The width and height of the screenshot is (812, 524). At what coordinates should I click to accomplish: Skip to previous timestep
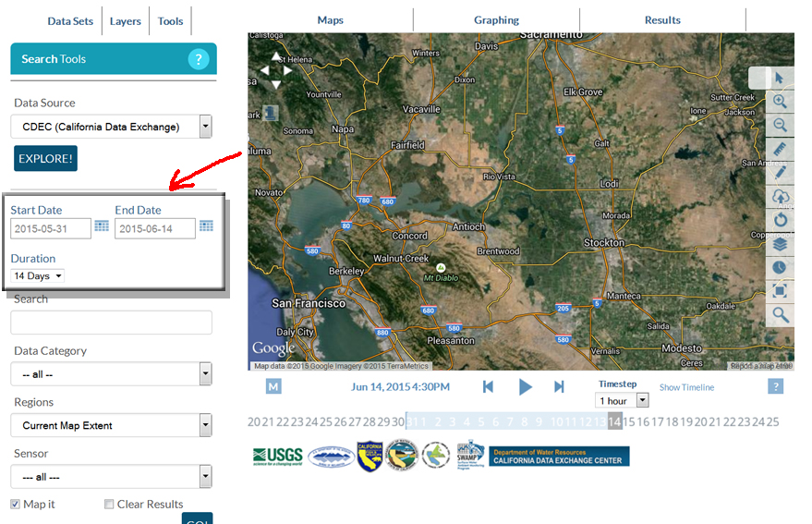(488, 386)
